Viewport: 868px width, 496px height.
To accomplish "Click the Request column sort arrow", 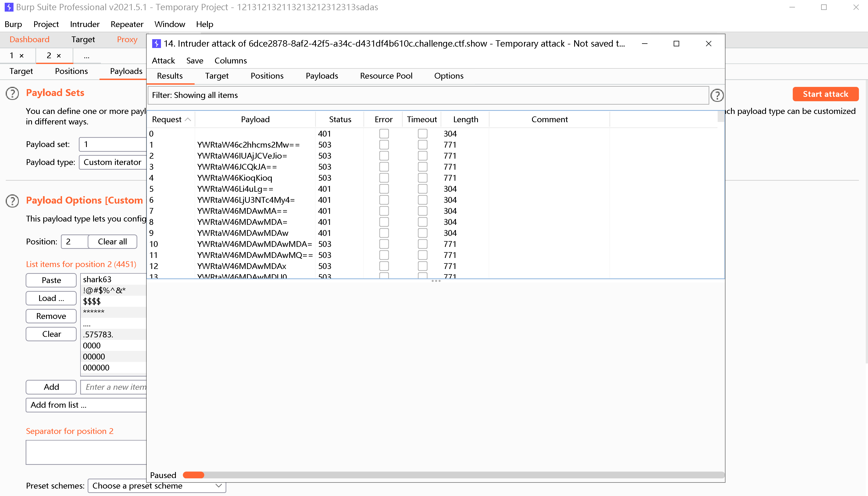I will (187, 119).
